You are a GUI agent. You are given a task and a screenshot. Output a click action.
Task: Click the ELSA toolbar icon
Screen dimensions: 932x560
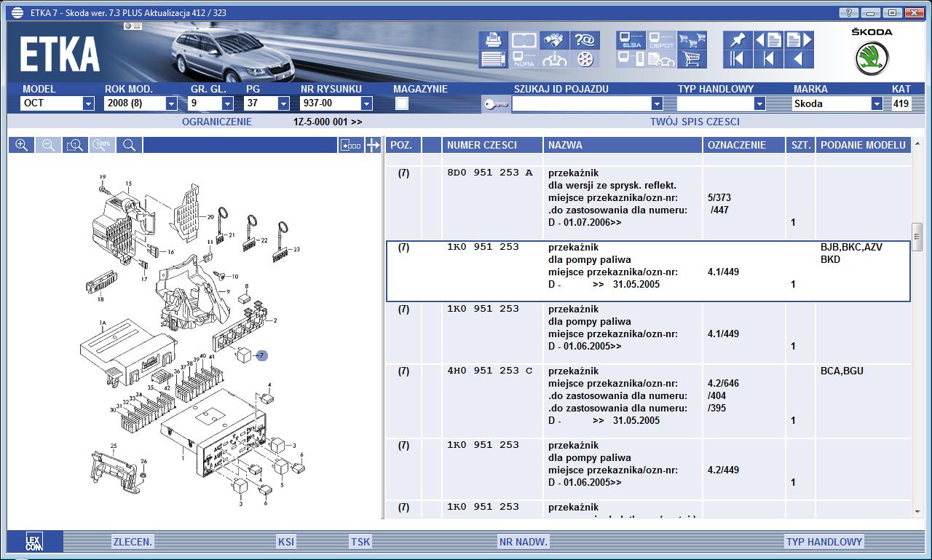pos(631,40)
